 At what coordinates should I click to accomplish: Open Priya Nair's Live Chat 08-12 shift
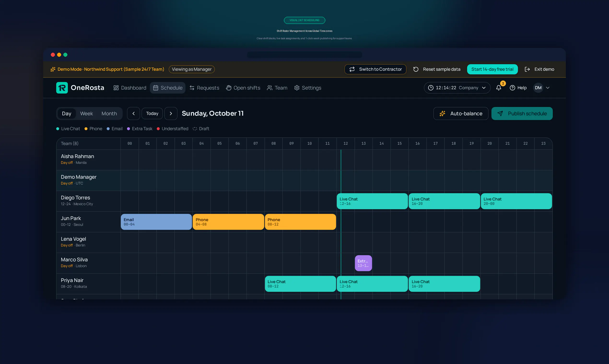coord(300,284)
